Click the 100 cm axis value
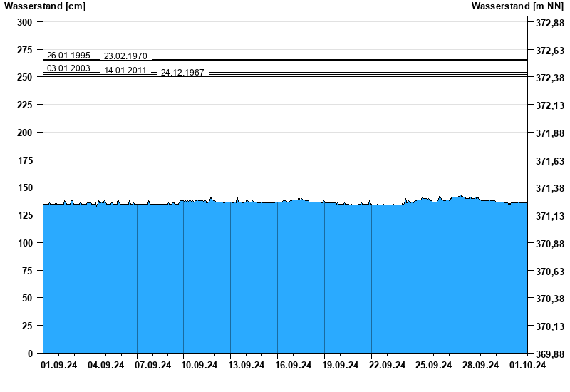570x392 pixels. click(x=25, y=243)
